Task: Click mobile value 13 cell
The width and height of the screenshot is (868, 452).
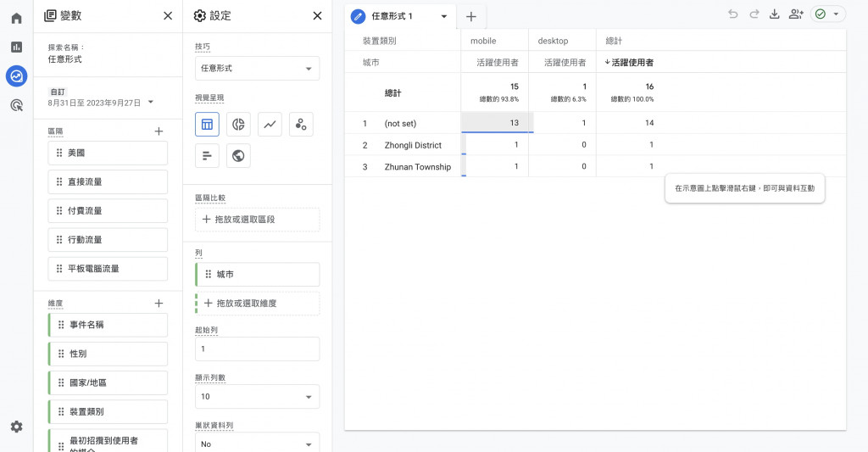Action: (x=495, y=122)
